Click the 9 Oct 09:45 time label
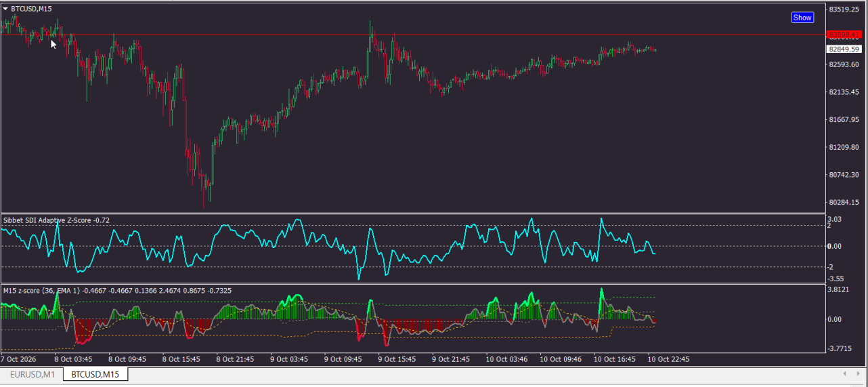This screenshot has width=868, height=387. [343, 359]
